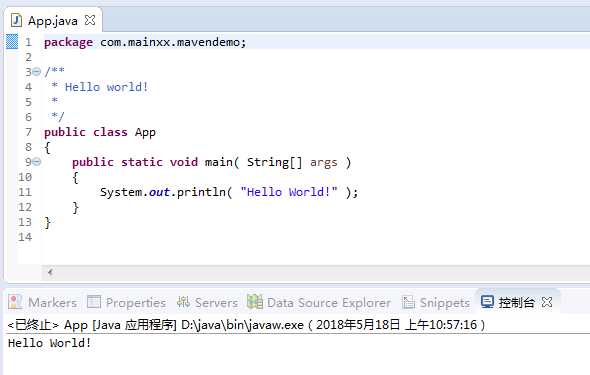590x375 pixels.
Task: Click the class name App on line 7
Action: click(x=145, y=132)
